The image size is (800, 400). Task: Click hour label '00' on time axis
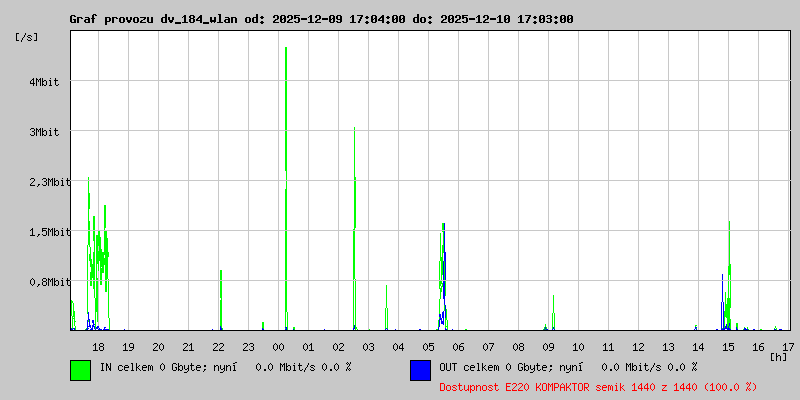(278, 347)
